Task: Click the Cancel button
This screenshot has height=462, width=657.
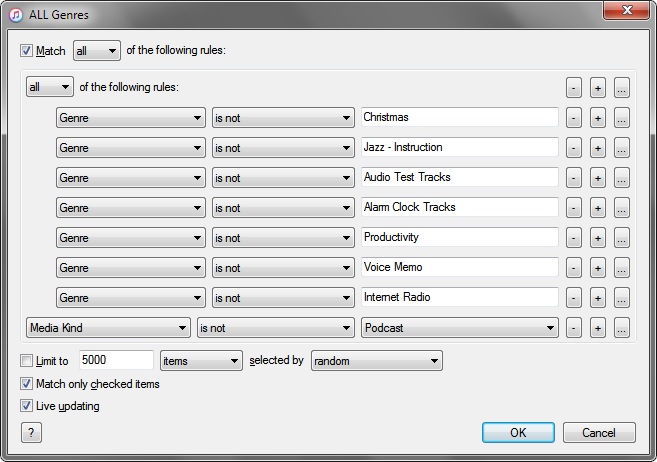Action: point(599,433)
